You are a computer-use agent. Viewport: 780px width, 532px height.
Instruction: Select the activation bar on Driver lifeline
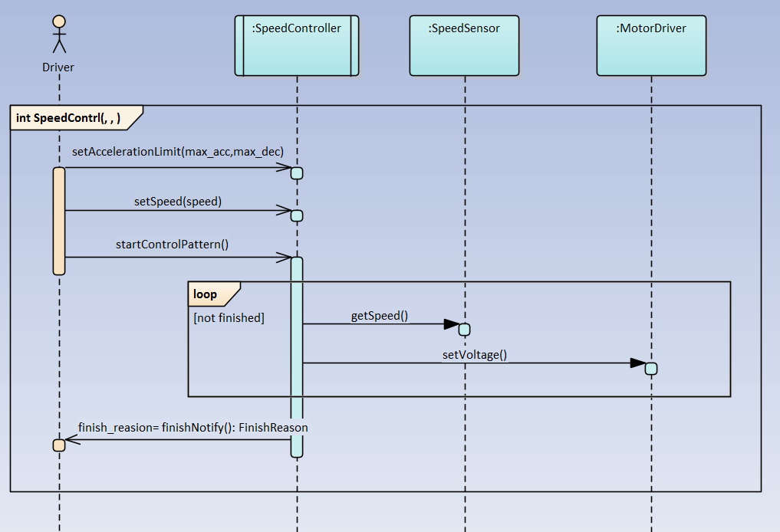click(x=59, y=218)
